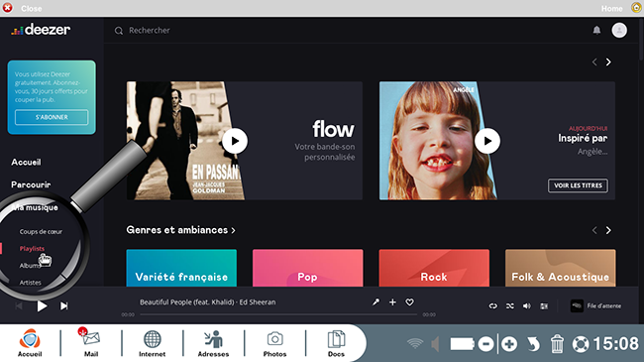The height and width of the screenshot is (362, 644).
Task: Click VOIR LES TITRES button
Action: click(578, 185)
